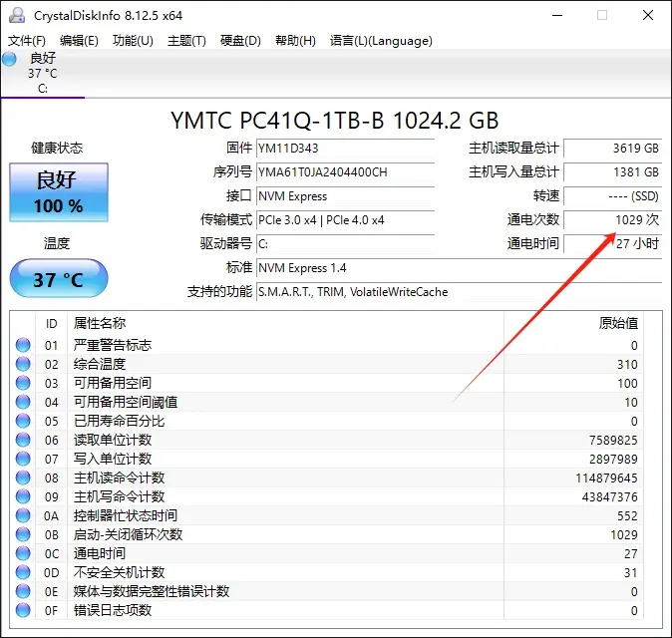The width and height of the screenshot is (672, 638).
Task: Click status orb for row 04 可用备用空间阈值
Action: click(x=23, y=402)
